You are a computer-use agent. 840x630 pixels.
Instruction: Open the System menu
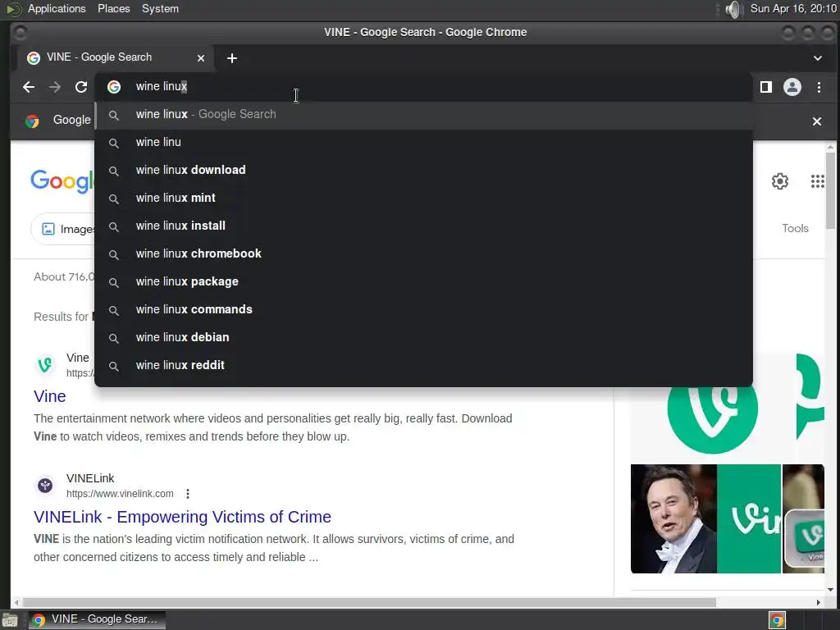tap(160, 8)
